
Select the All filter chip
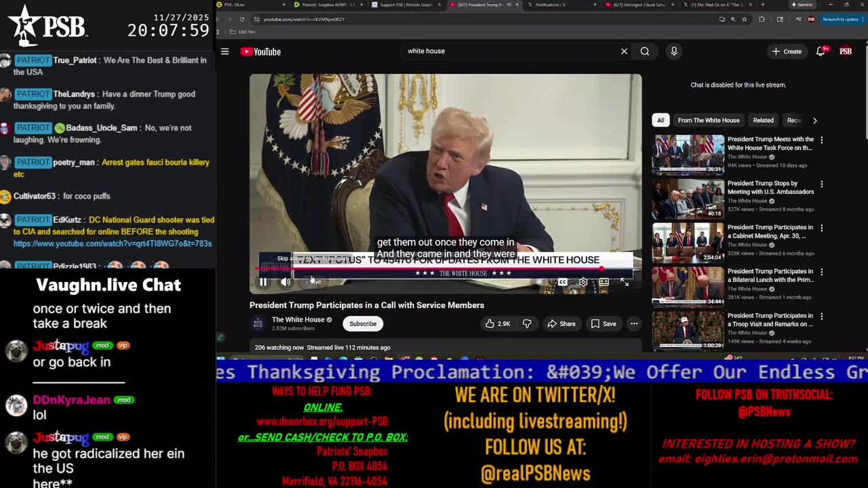660,120
